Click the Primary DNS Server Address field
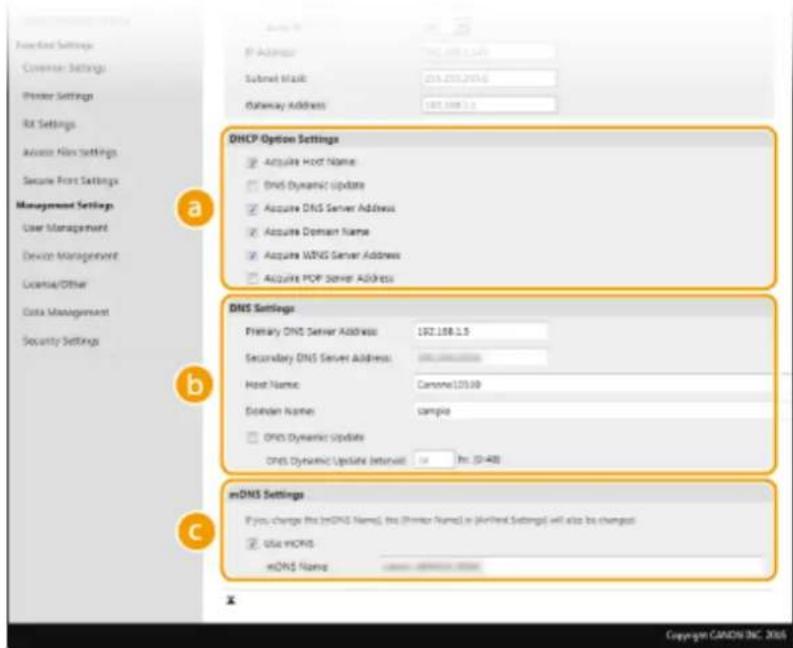 pyautogui.click(x=481, y=331)
